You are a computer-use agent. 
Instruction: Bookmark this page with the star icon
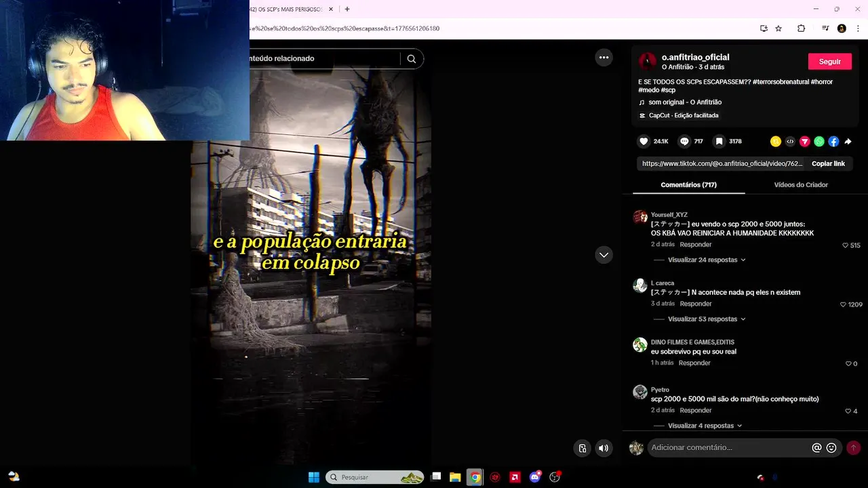tap(778, 28)
